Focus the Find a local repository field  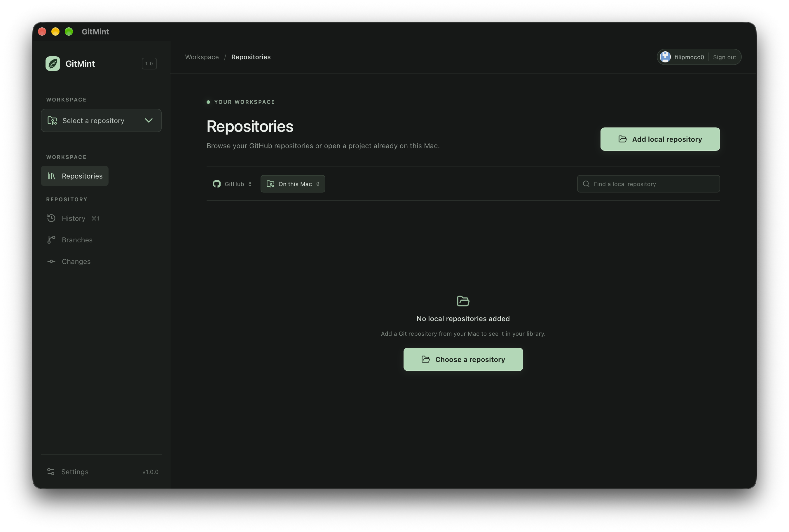(649, 184)
